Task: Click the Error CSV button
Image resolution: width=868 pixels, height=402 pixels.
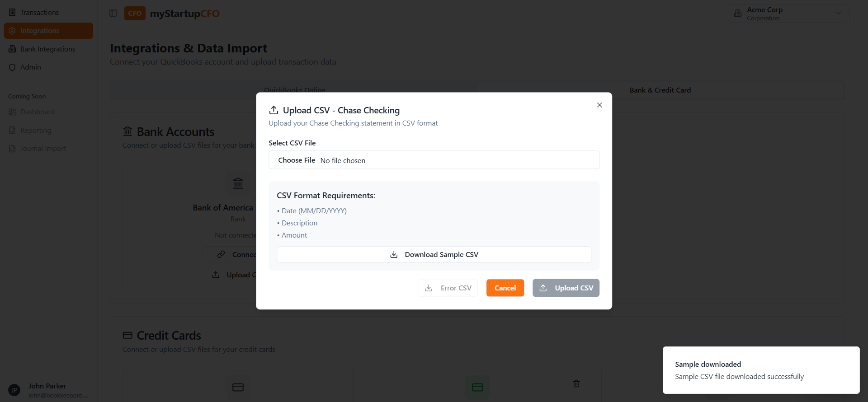Action: (448, 288)
